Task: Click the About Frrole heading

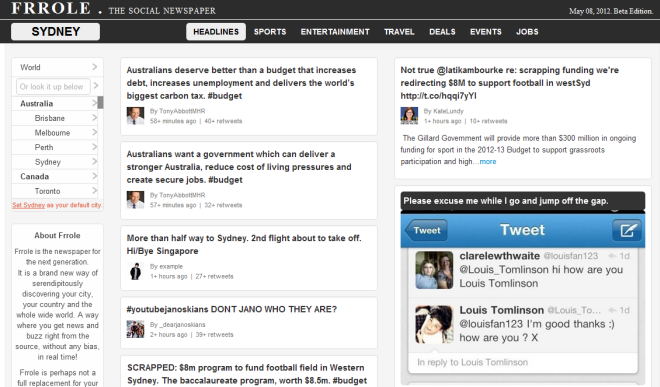Action: pos(57,235)
